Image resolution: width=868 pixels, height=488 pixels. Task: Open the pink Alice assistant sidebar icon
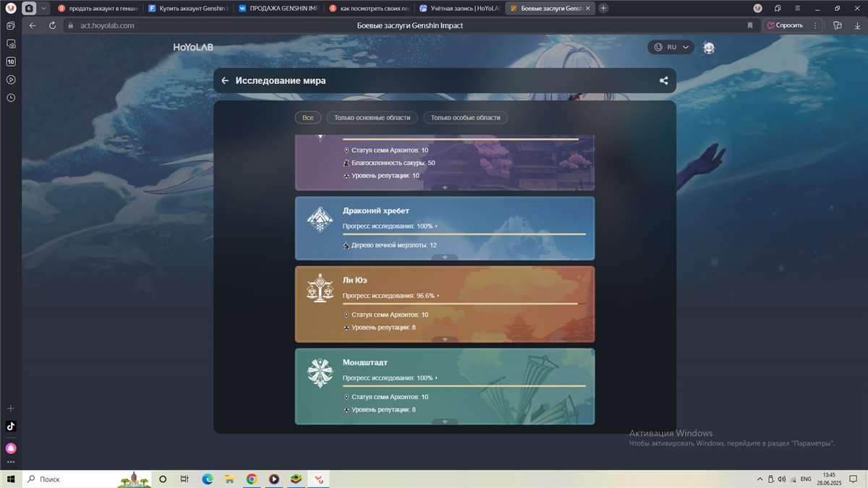11,448
